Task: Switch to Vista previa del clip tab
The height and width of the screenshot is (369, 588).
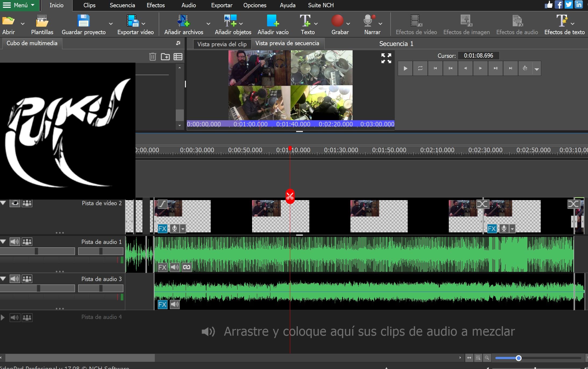Action: (x=222, y=44)
